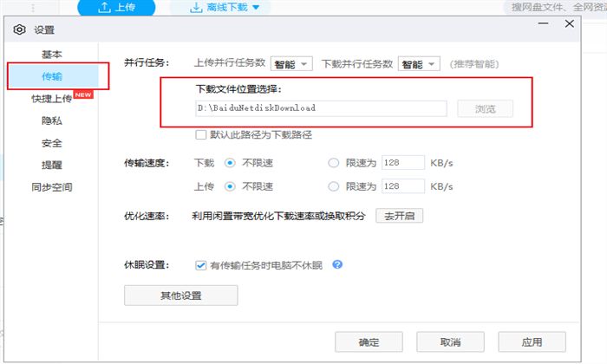This screenshot has height=364, width=607.
Task: Select upload 不限速 radio button
Action: [x=230, y=186]
